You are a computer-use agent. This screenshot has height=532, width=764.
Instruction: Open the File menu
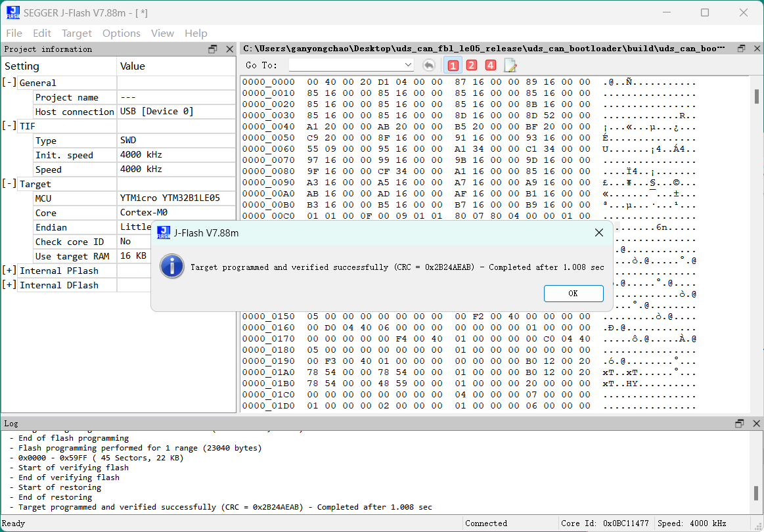click(x=14, y=33)
